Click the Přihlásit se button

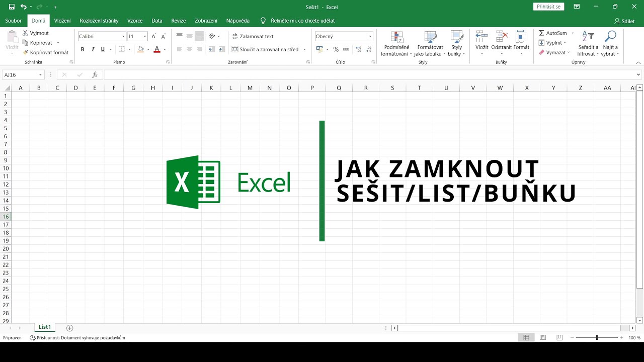548,7
